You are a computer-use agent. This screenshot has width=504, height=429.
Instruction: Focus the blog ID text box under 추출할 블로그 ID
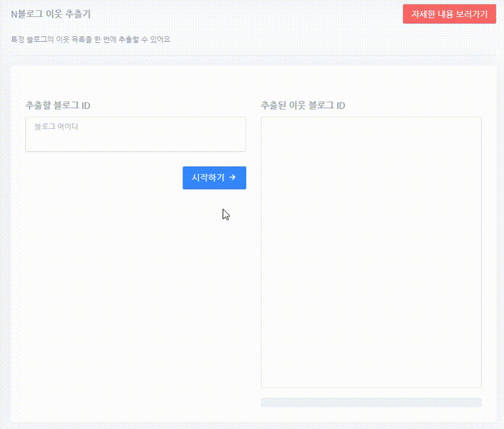point(135,134)
